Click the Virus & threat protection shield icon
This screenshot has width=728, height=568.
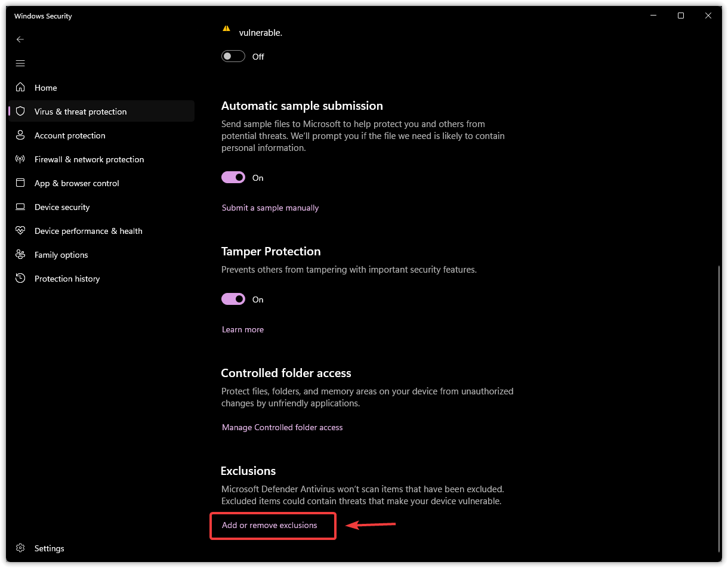pos(20,111)
